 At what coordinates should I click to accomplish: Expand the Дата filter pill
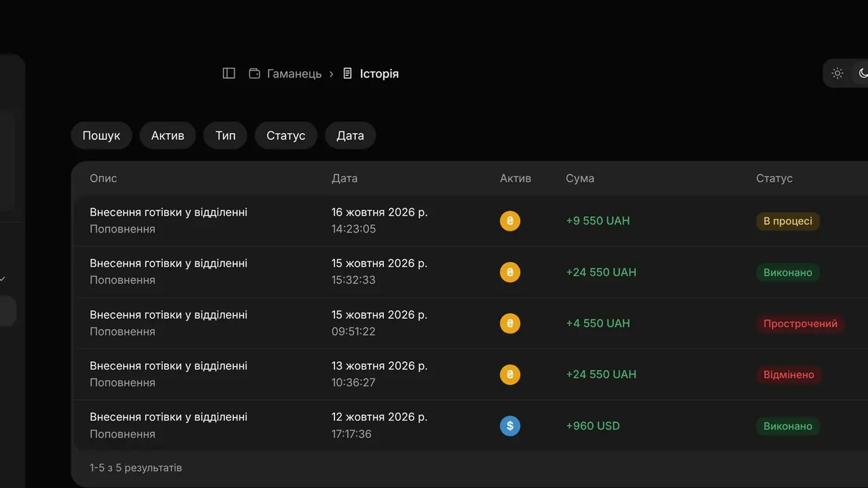click(x=351, y=136)
